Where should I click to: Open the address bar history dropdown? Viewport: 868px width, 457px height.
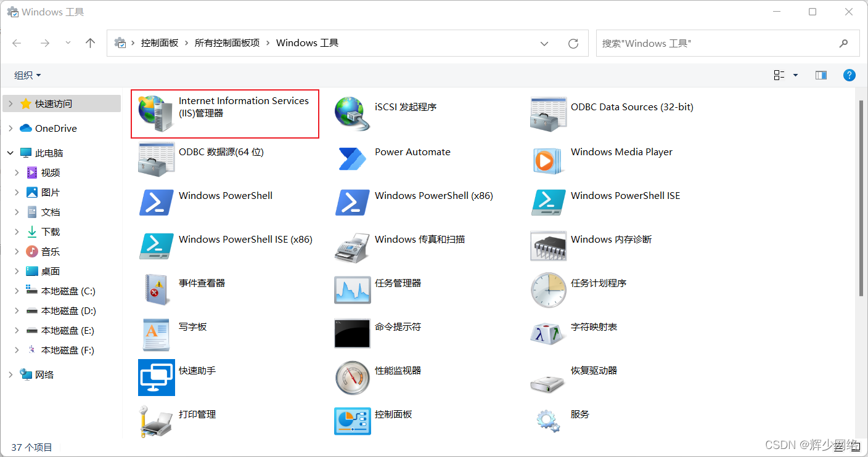click(544, 44)
